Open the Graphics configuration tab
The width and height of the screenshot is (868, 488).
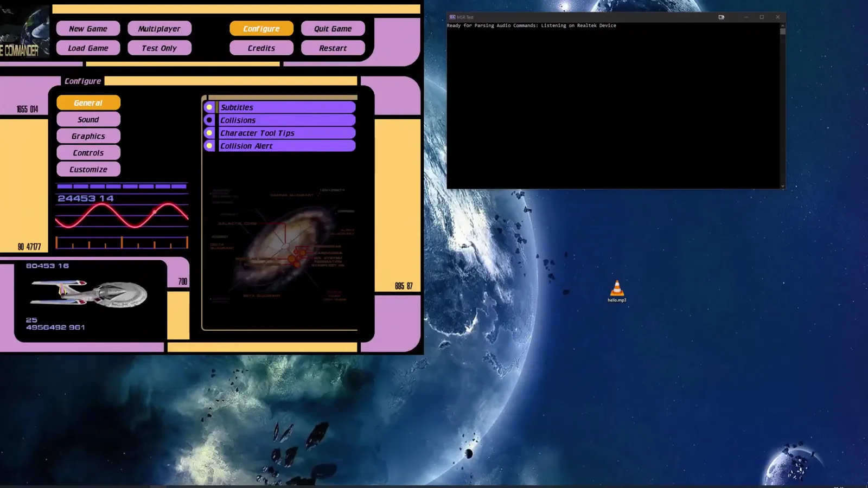coord(88,136)
